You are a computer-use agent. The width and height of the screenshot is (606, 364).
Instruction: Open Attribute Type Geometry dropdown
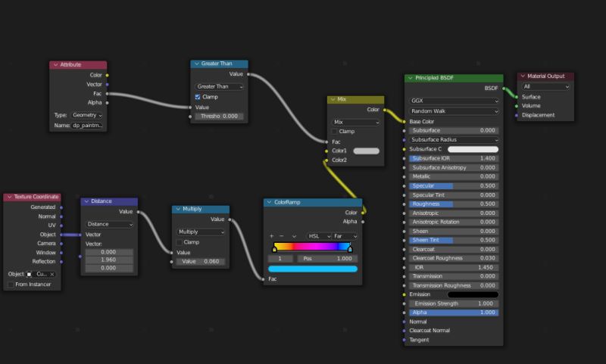click(87, 116)
